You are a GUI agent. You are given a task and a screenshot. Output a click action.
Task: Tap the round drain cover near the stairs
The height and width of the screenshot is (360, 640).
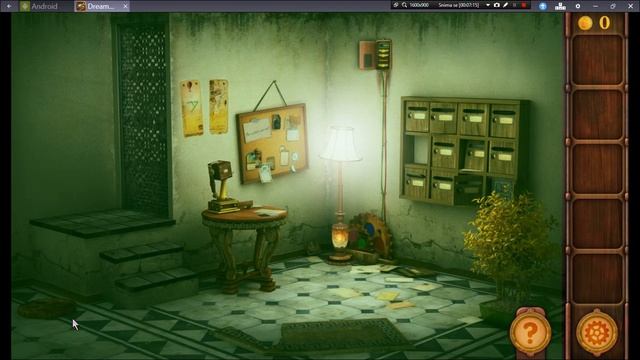click(x=46, y=309)
